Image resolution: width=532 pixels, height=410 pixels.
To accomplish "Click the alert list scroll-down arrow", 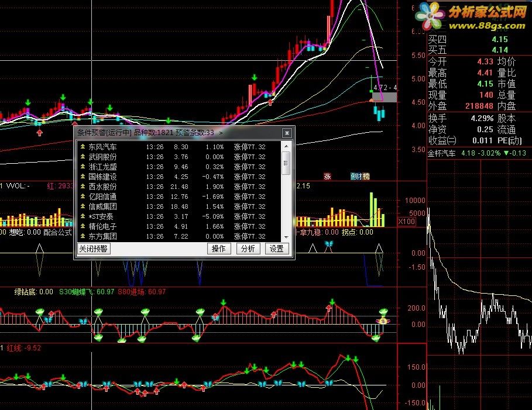I will tap(286, 237).
